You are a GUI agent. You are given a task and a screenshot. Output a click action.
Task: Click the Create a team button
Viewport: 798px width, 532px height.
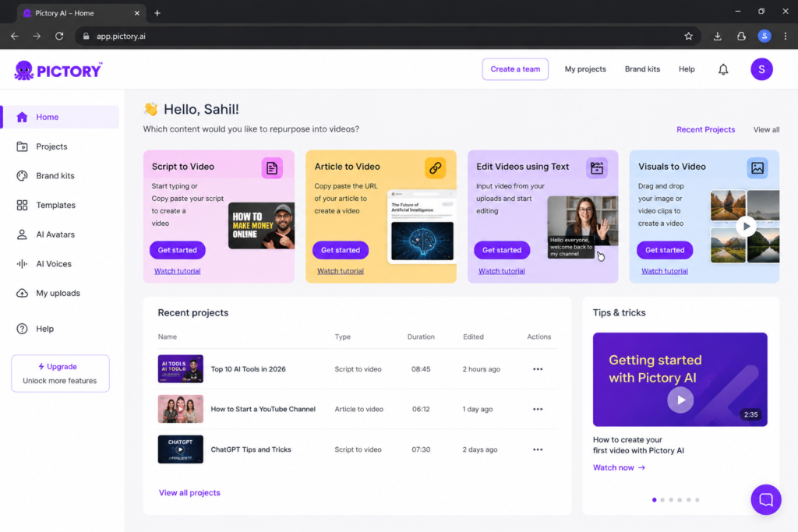[x=515, y=69]
